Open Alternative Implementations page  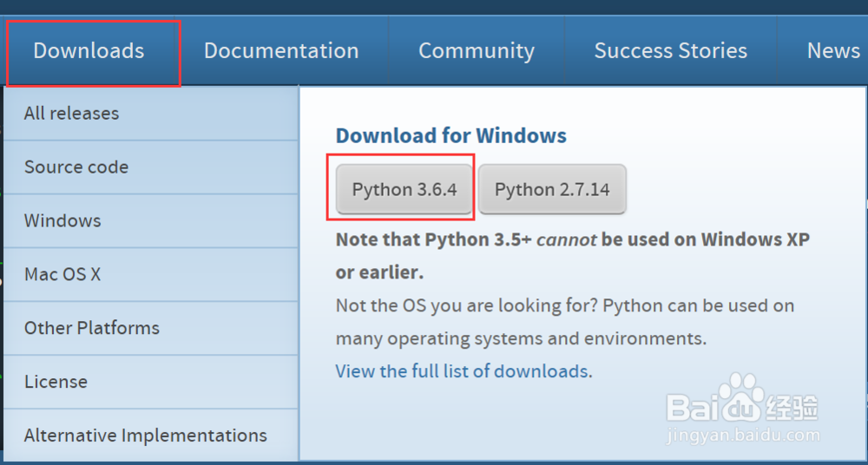pos(150,436)
